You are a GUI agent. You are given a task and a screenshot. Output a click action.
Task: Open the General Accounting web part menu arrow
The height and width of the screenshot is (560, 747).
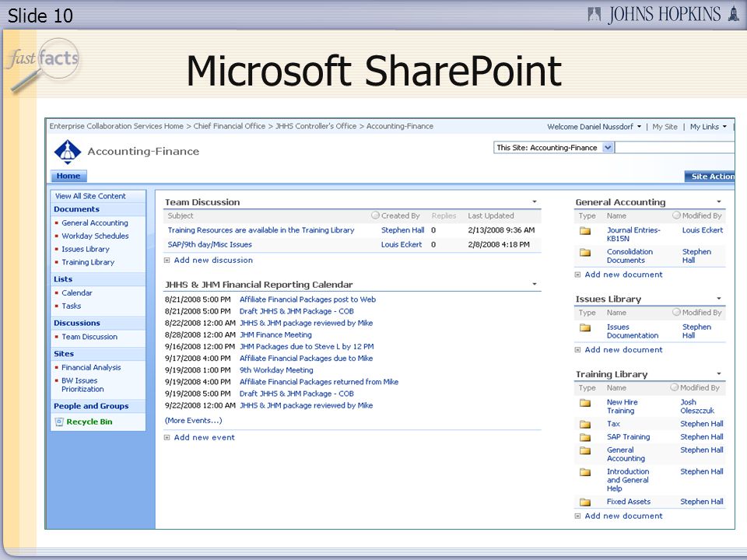pyautogui.click(x=719, y=202)
